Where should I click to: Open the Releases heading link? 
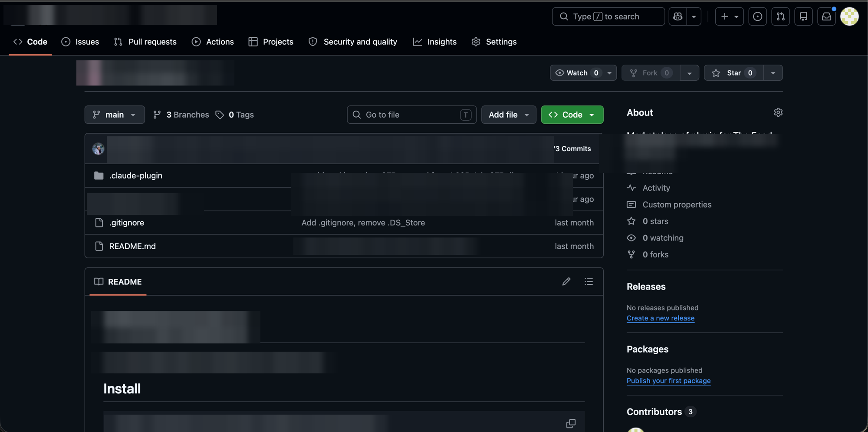tap(646, 287)
